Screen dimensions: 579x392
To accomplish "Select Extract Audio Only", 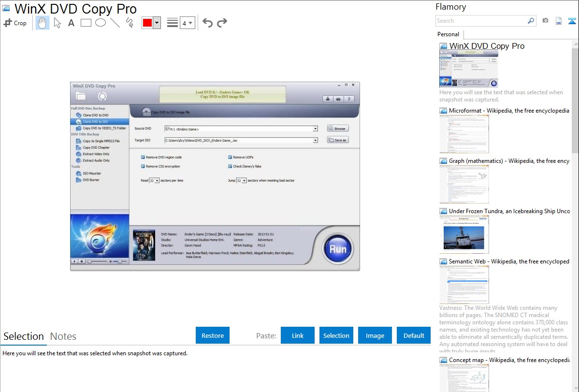I will (x=93, y=160).
